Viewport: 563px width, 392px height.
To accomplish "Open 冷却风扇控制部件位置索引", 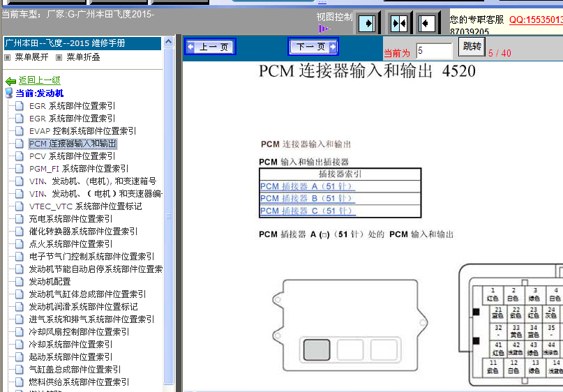I will (x=79, y=332).
